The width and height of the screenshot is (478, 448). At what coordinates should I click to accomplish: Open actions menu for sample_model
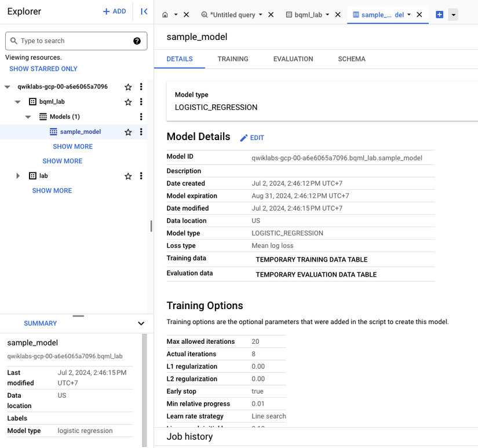click(141, 132)
